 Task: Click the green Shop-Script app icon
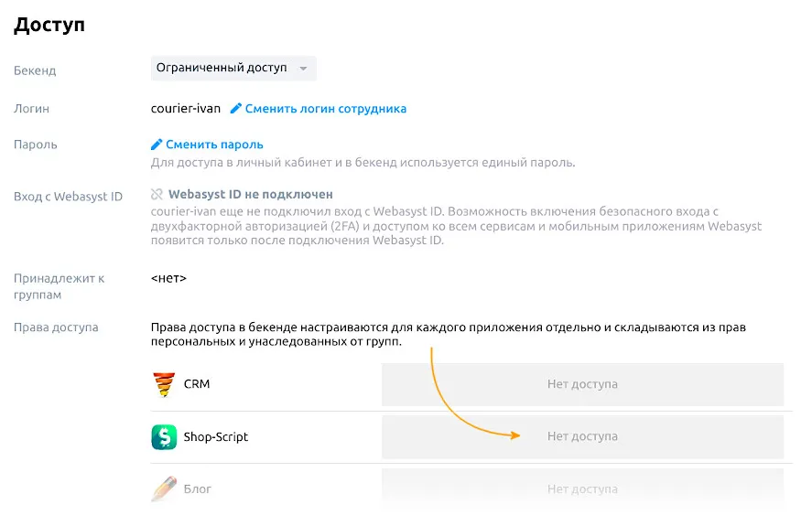point(164,437)
